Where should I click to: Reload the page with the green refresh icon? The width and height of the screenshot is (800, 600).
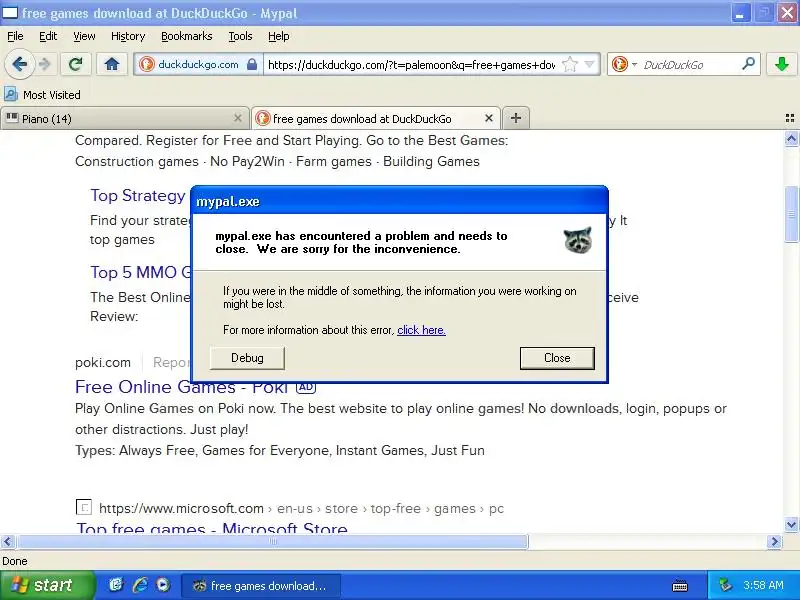(76, 64)
